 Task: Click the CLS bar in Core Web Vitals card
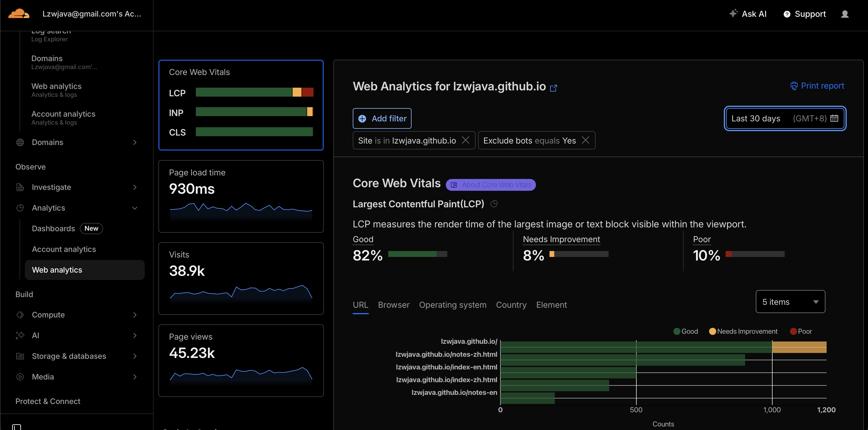click(254, 132)
